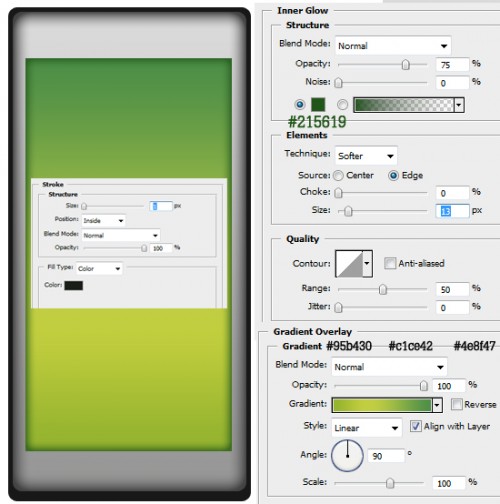Click the Inner Glow Size value field
500x504 pixels.
pyautogui.click(x=452, y=211)
